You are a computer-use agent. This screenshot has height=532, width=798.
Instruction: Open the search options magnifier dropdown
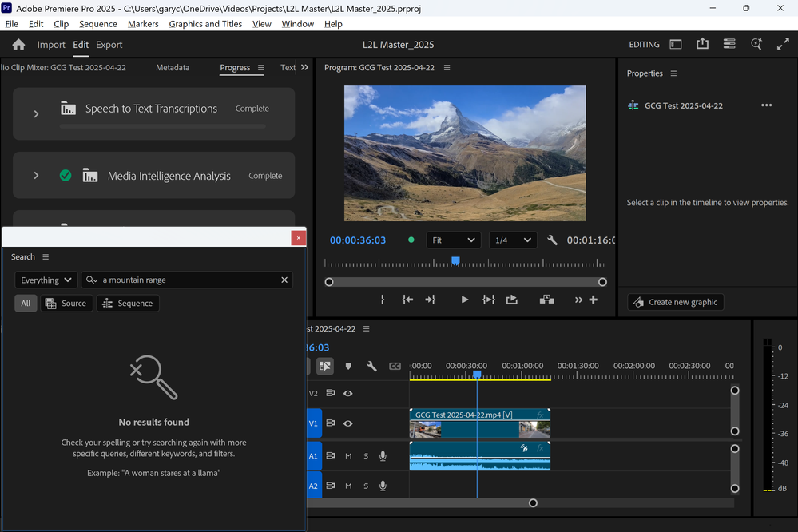click(92, 280)
